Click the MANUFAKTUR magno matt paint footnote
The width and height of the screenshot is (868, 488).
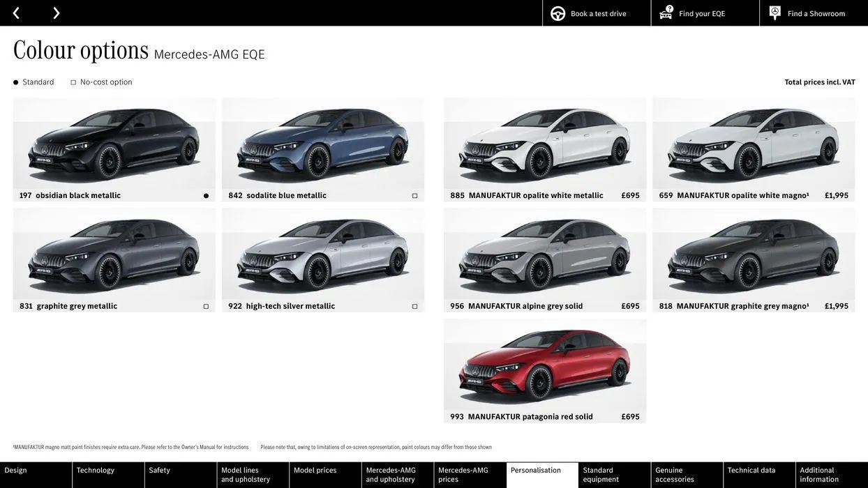130,448
